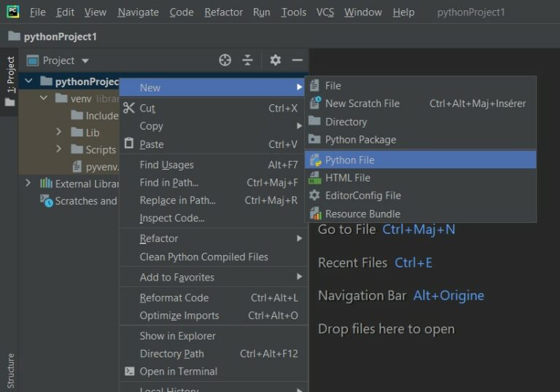This screenshot has width=560, height=392.
Task: Click the New Scratch File icon
Action: click(x=315, y=103)
